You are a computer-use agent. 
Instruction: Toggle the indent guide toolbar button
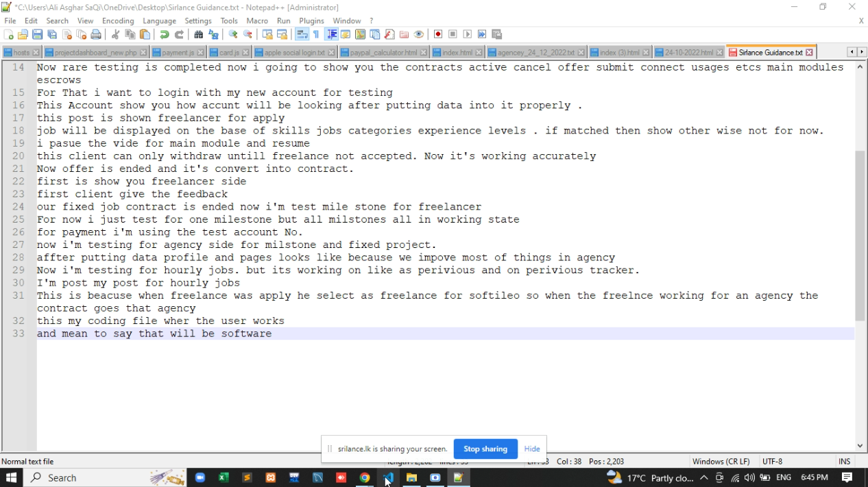pyautogui.click(x=332, y=35)
